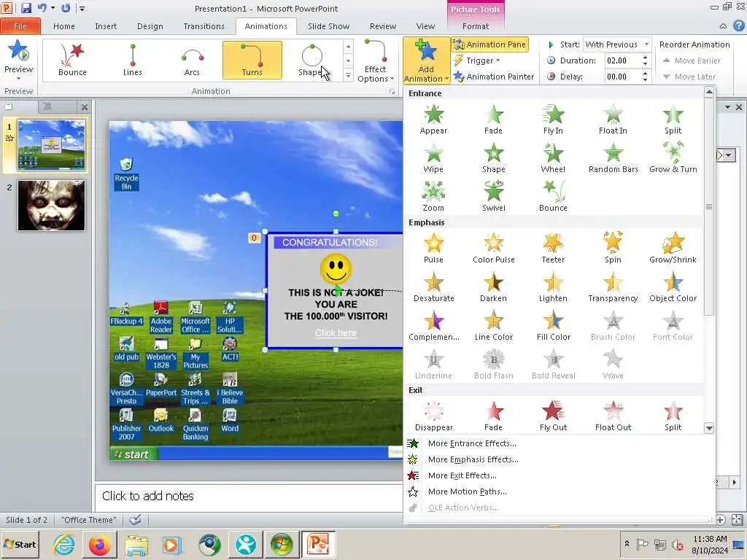Select the Fly Out exit effect
The image size is (747, 560).
coord(553,416)
